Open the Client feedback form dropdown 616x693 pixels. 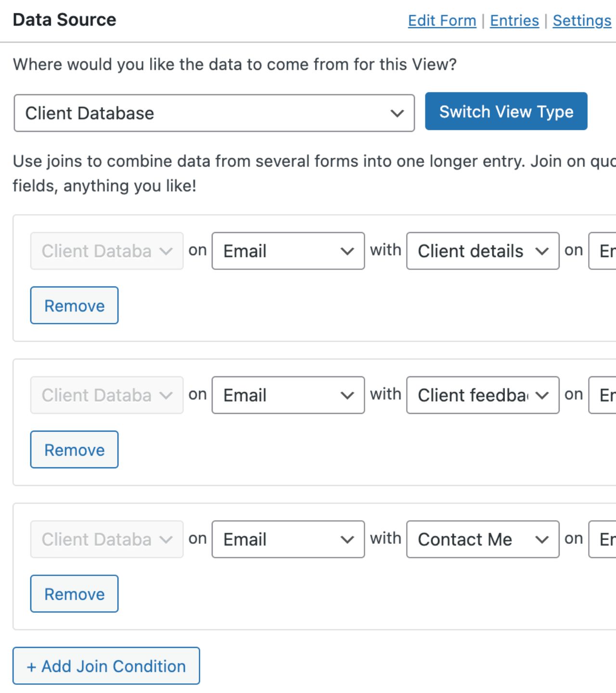coord(482,395)
